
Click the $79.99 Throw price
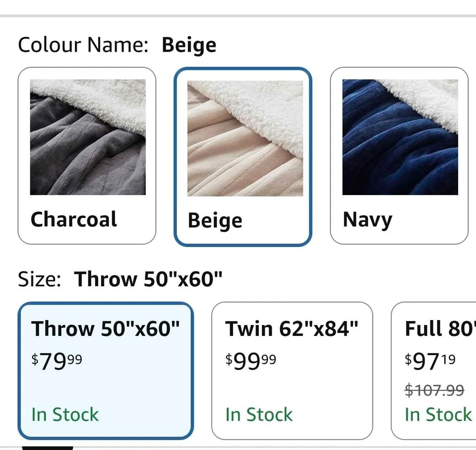(57, 361)
